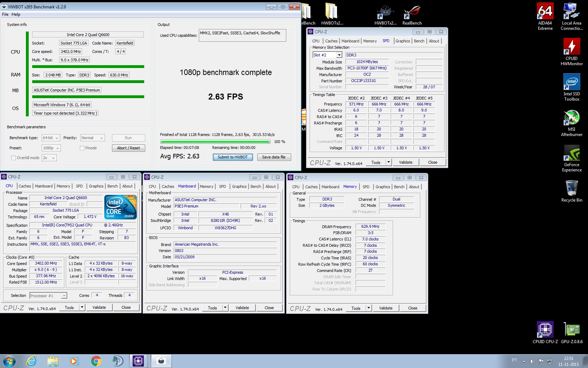Click the Abort / Reset button
The width and height of the screenshot is (588, 368).
[128, 148]
